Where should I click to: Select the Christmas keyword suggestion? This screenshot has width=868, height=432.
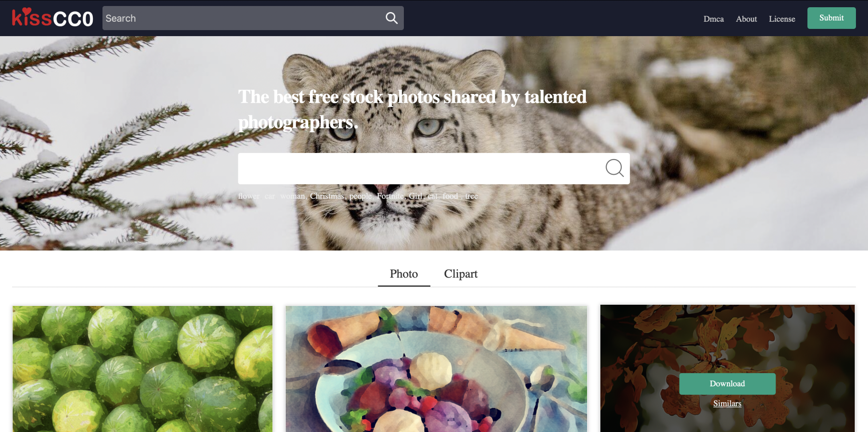pos(327,196)
